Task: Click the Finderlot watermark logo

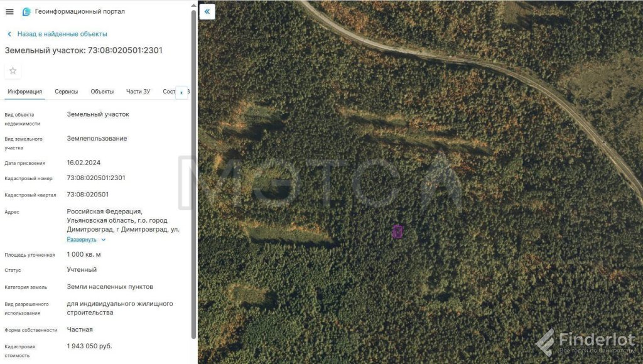Action: click(586, 343)
